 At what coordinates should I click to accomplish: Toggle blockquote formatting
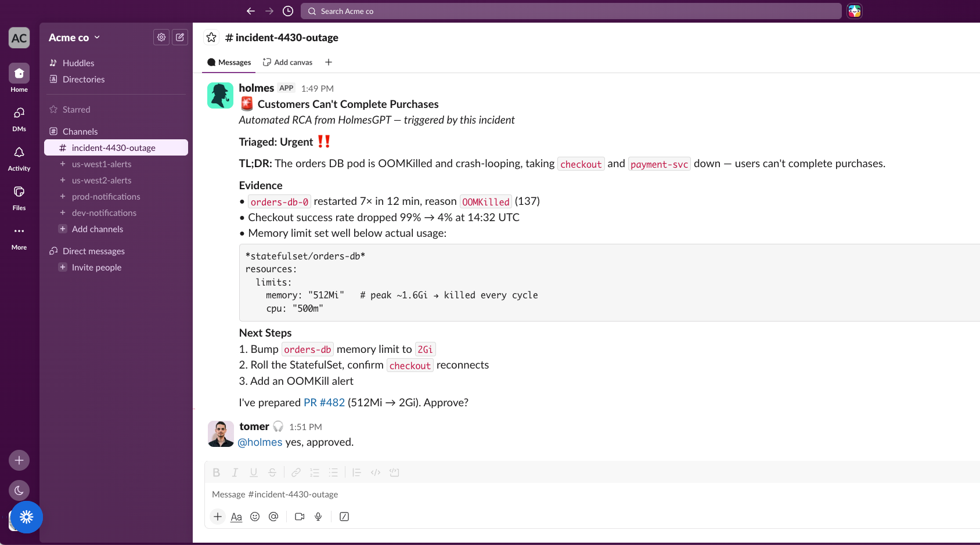pyautogui.click(x=357, y=472)
